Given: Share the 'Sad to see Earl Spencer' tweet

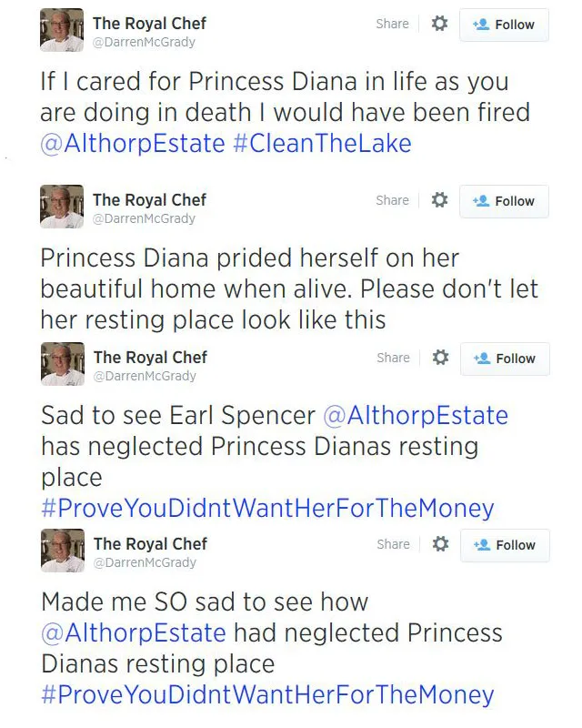Looking at the screenshot, I should pyautogui.click(x=393, y=358).
